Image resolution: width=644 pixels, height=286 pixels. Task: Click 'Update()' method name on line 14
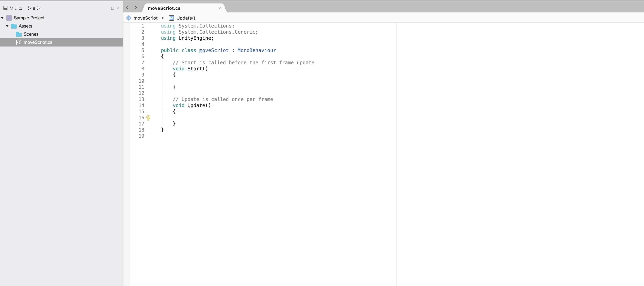199,105
